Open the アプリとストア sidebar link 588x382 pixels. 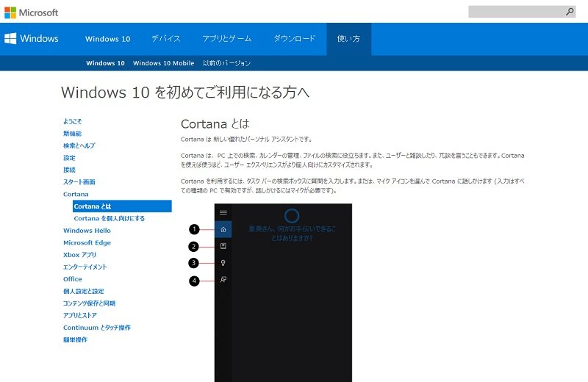[80, 315]
